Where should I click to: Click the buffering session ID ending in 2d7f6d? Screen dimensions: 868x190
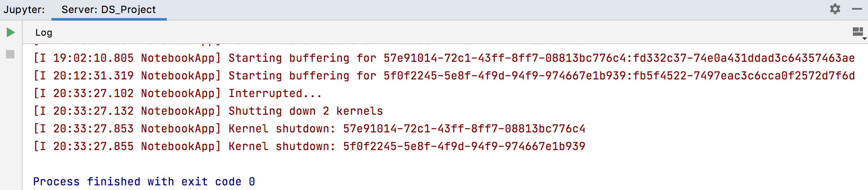pos(619,76)
